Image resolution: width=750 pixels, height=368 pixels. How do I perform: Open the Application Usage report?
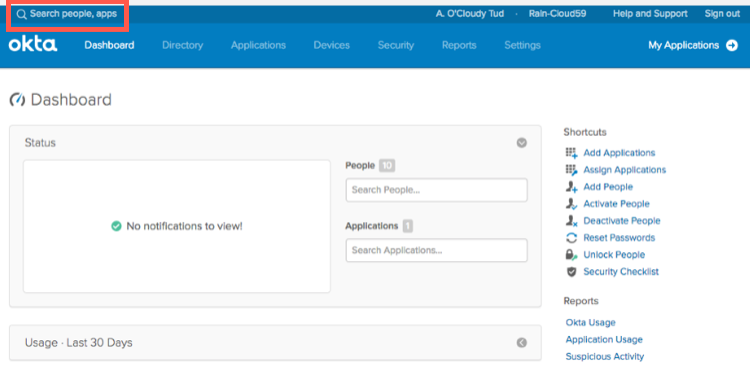point(604,339)
